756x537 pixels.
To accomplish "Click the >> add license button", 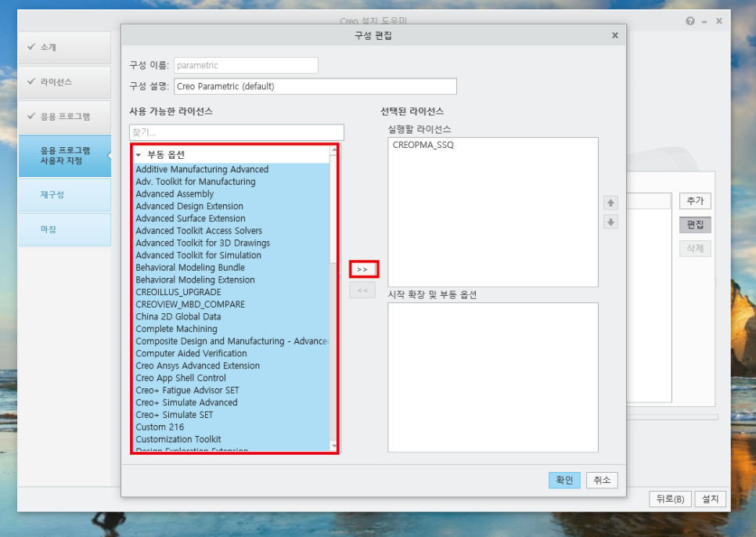I will pos(362,269).
